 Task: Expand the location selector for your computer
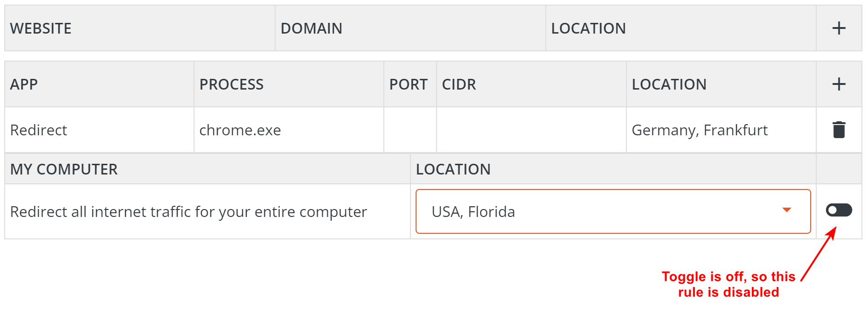point(613,211)
